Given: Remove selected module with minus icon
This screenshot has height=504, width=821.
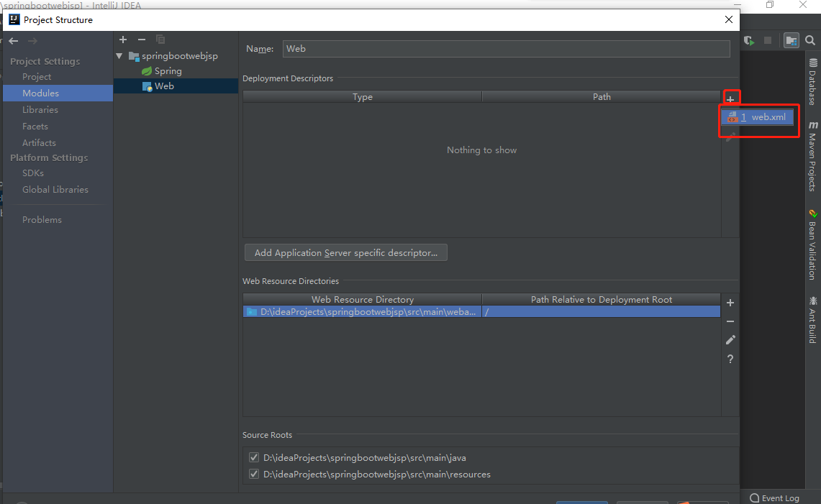Looking at the screenshot, I should [141, 40].
